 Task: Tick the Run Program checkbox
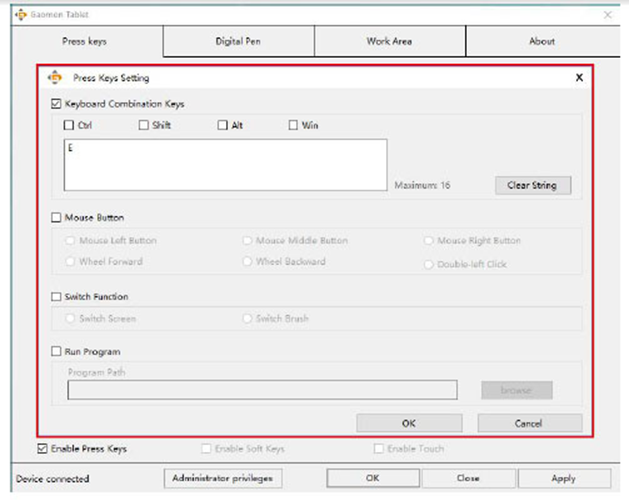[x=56, y=352]
